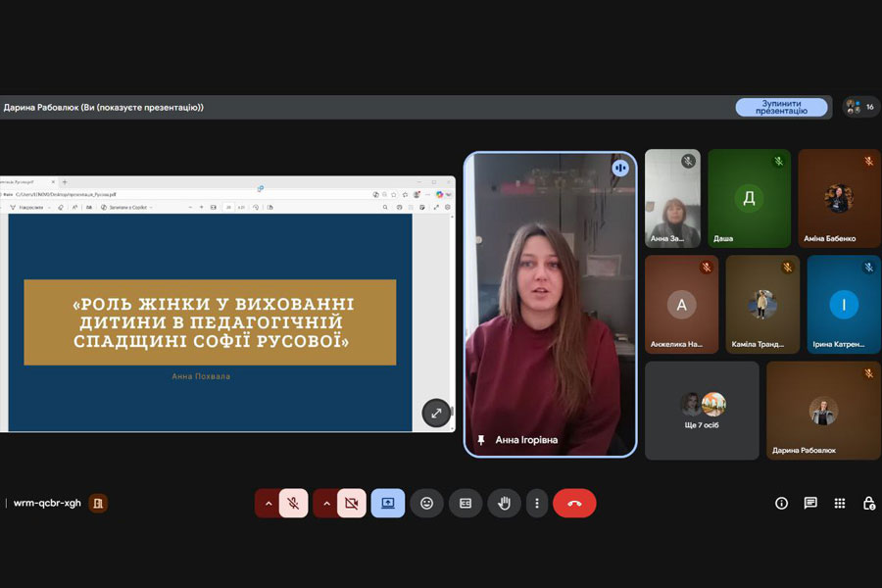Screen dimensions: 882x588
Task: Select the Анжелика На... participant tile
Action: point(682,305)
